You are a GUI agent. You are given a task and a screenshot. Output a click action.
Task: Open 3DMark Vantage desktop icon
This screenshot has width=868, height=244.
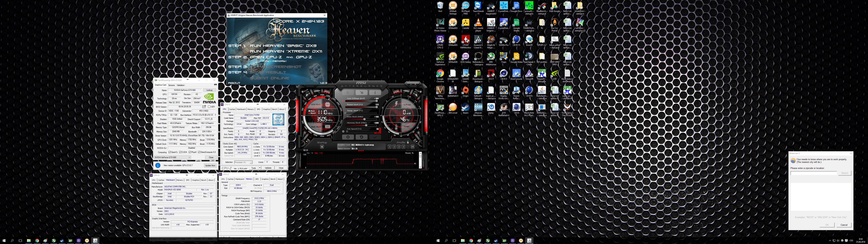(x=453, y=8)
